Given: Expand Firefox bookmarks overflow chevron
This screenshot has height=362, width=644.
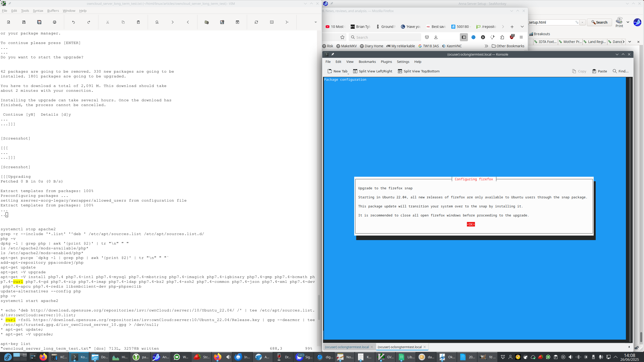Looking at the screenshot, I should pyautogui.click(x=486, y=46).
